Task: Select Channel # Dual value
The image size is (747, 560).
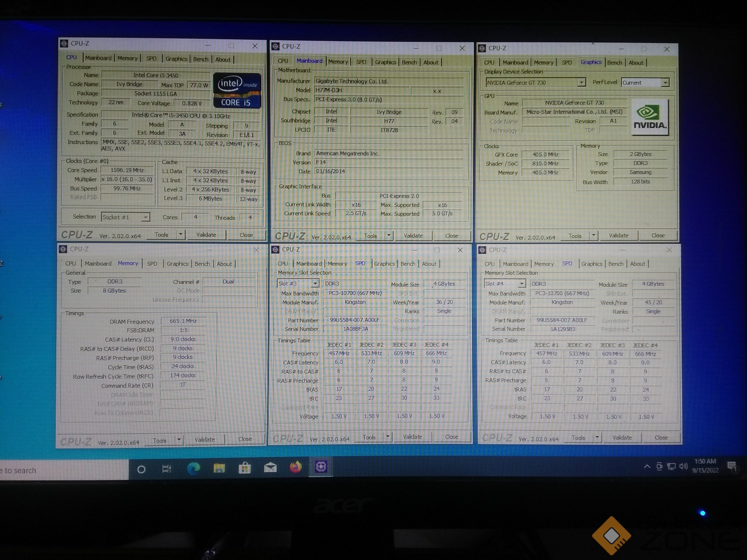Action: [228, 282]
